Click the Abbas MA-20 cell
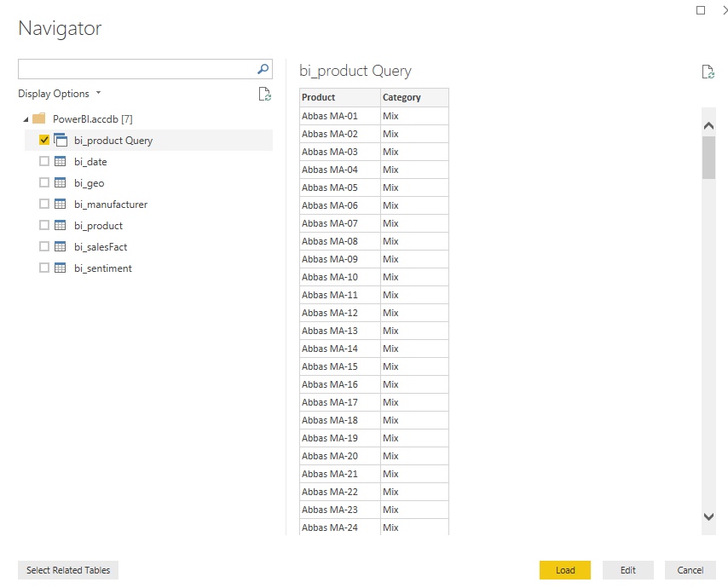 pos(340,456)
